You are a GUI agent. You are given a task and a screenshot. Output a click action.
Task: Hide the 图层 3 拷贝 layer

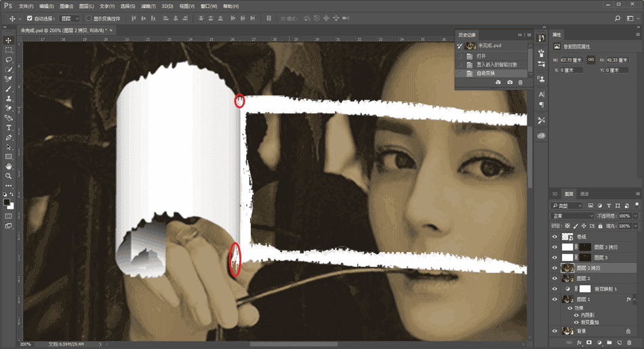tap(555, 247)
